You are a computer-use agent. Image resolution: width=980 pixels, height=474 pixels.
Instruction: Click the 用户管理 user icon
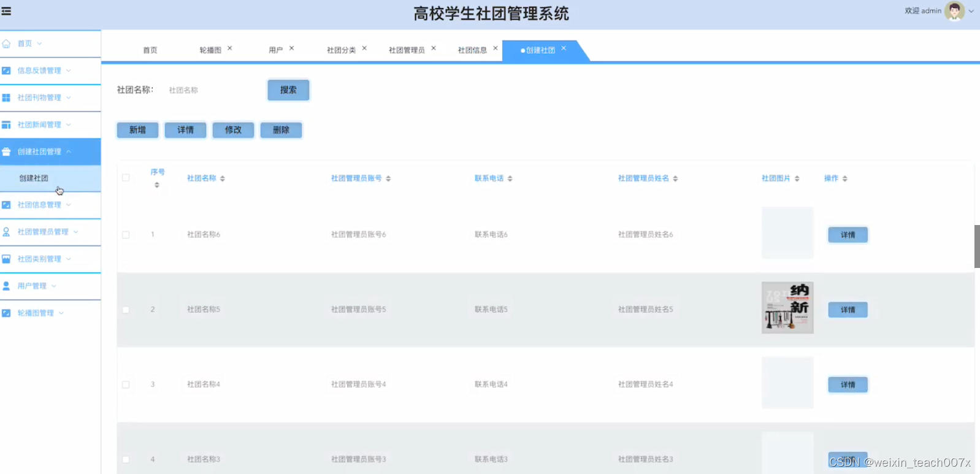coord(6,286)
